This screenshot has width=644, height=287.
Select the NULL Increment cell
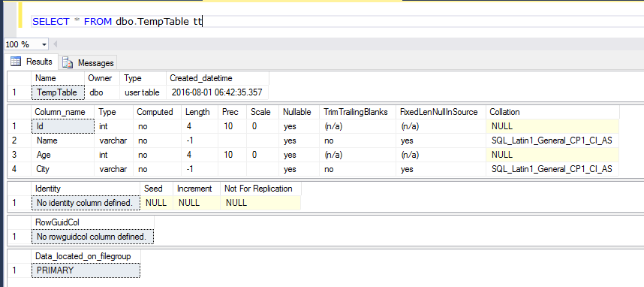click(197, 203)
